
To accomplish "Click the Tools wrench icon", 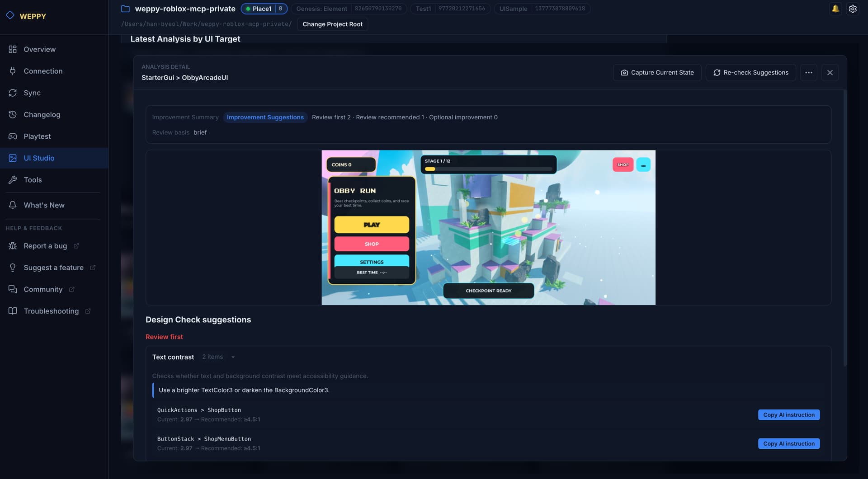I will point(13,179).
